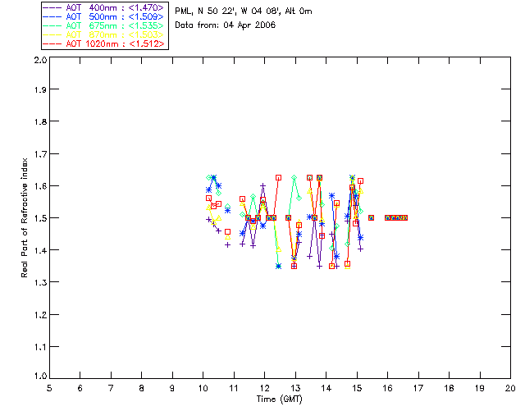Click the red square marker at 1.625 near 12.4 hours
Image resolution: width=525 pixels, height=420 pixels.
point(278,177)
